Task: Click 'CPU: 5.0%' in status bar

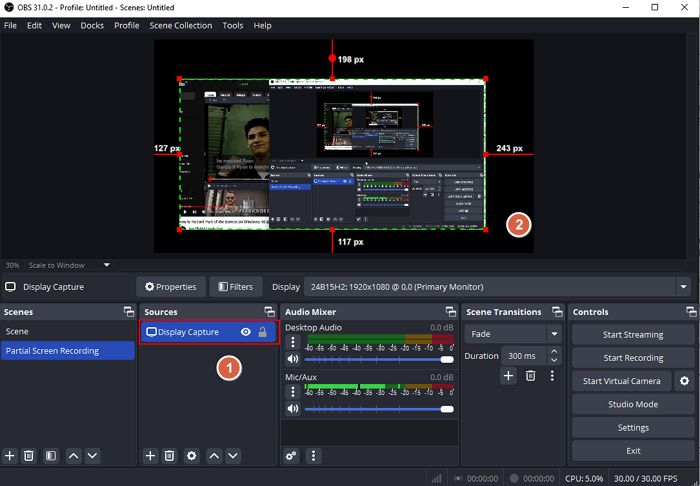Action: 584,478
